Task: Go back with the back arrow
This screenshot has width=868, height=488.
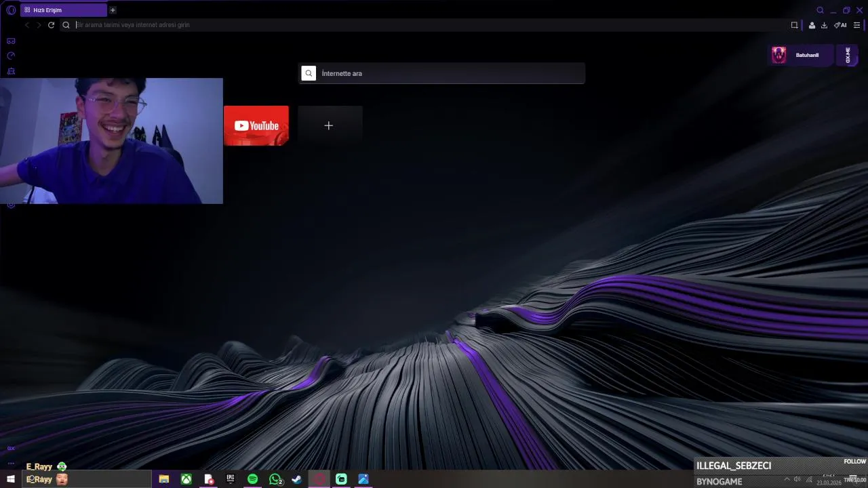Action: click(x=27, y=25)
